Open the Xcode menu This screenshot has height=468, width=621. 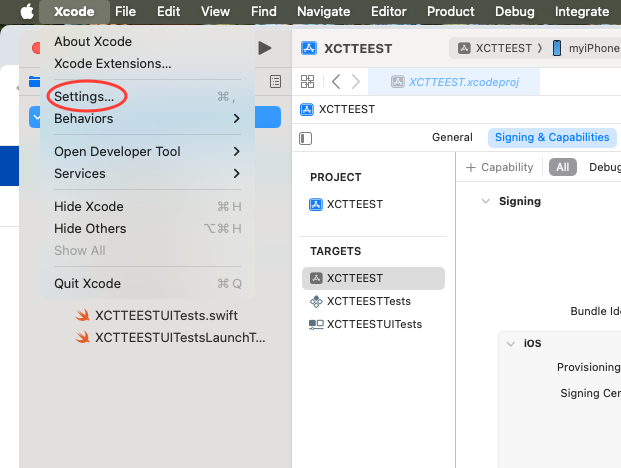(74, 11)
